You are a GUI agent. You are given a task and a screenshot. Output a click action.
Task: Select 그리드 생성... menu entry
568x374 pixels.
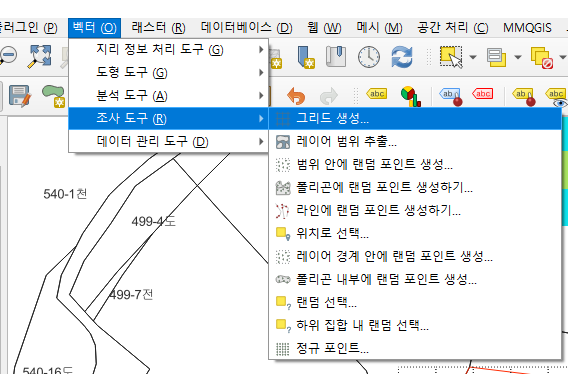(415, 118)
